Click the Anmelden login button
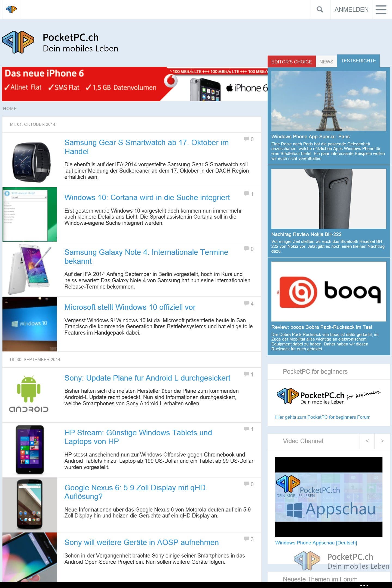Viewport: 392px width, 588px height. 351,10
